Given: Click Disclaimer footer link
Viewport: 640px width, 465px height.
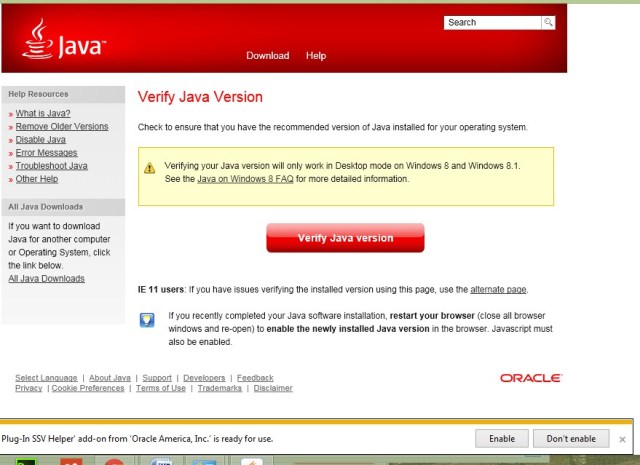Looking at the screenshot, I should click(x=273, y=388).
